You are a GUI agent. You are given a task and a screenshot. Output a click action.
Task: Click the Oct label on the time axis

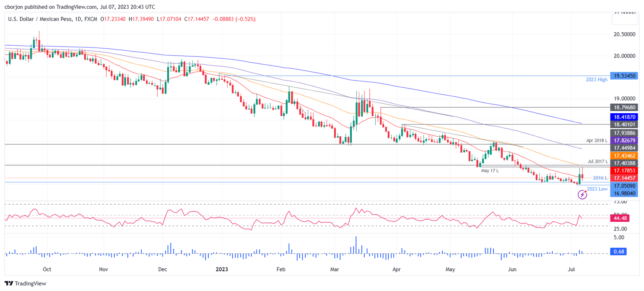pyautogui.click(x=47, y=270)
